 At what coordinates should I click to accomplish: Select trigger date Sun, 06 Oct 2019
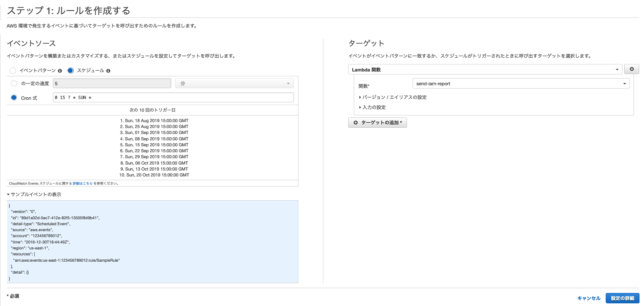click(154, 163)
